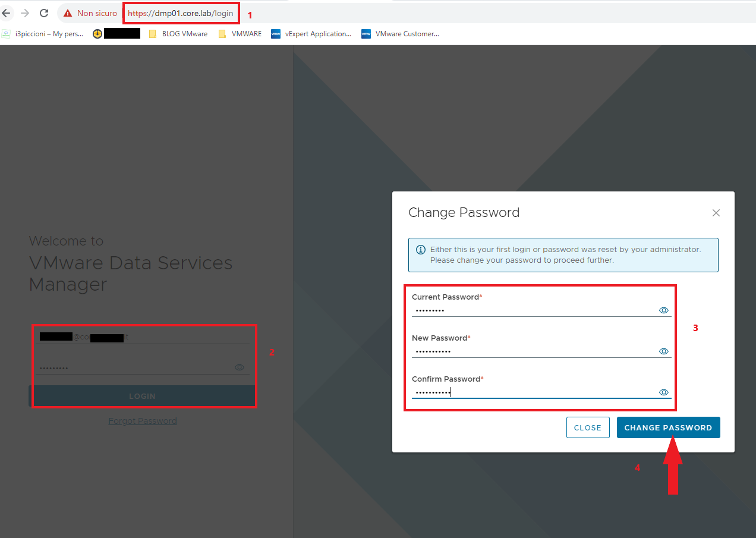Click the "Welcome to" text
The height and width of the screenshot is (538, 756).
tap(66, 241)
